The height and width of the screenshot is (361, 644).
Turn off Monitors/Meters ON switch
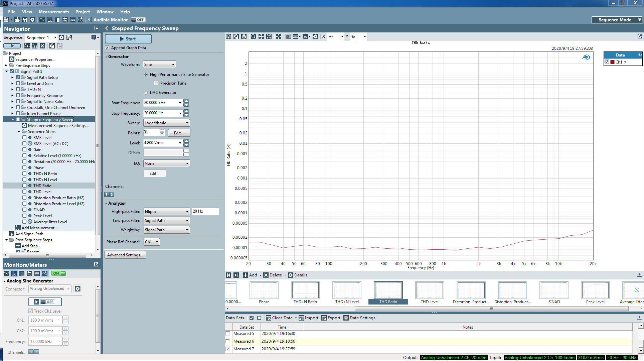pos(59,273)
